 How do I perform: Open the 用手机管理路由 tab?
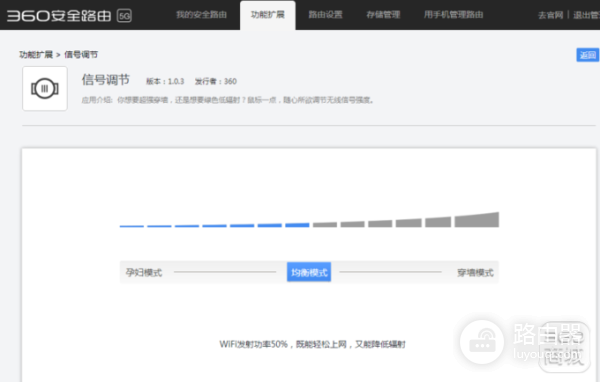coord(453,15)
